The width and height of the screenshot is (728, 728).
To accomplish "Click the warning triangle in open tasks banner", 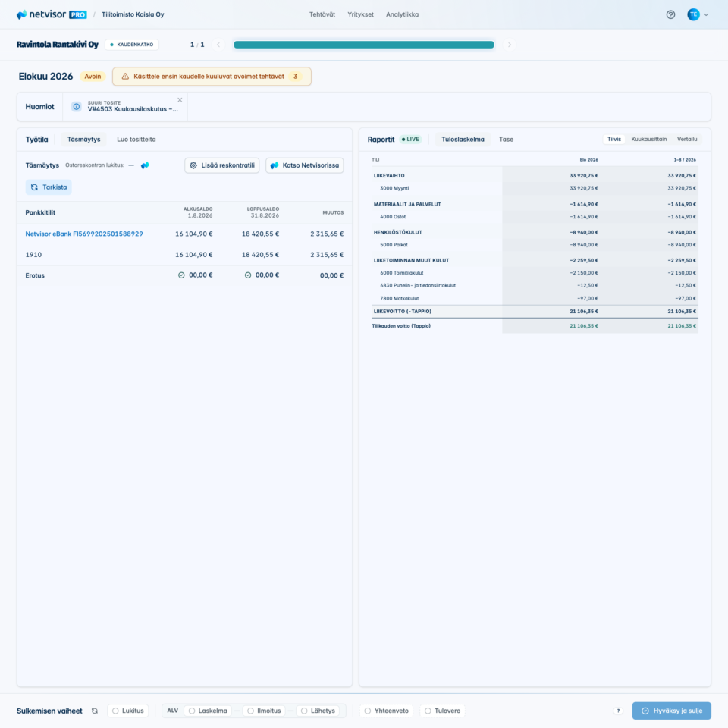I will [125, 76].
